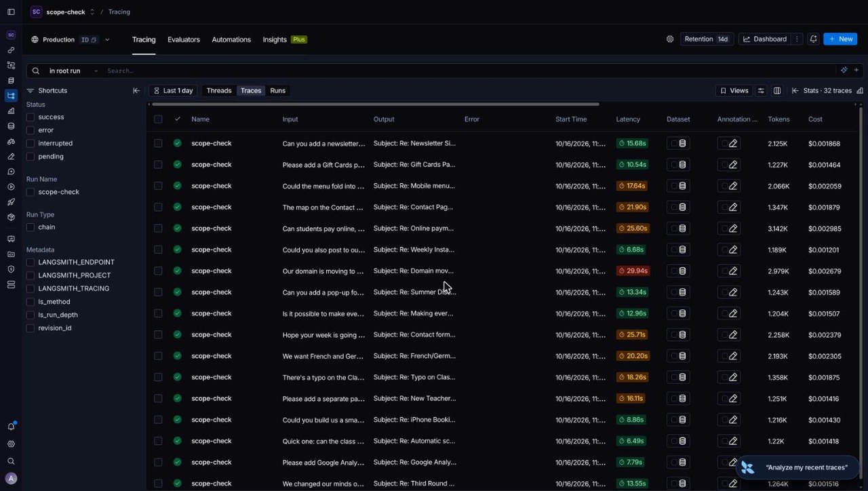
Task: Expand the Production environment chevron
Action: pos(107,40)
